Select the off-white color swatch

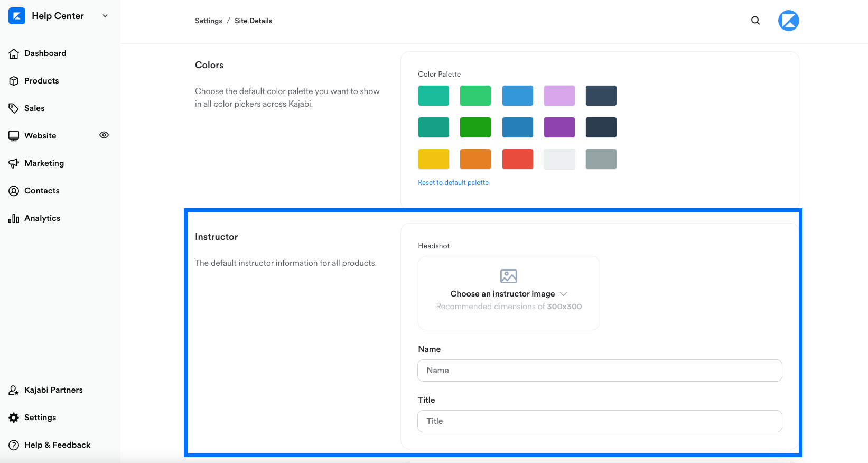559,159
